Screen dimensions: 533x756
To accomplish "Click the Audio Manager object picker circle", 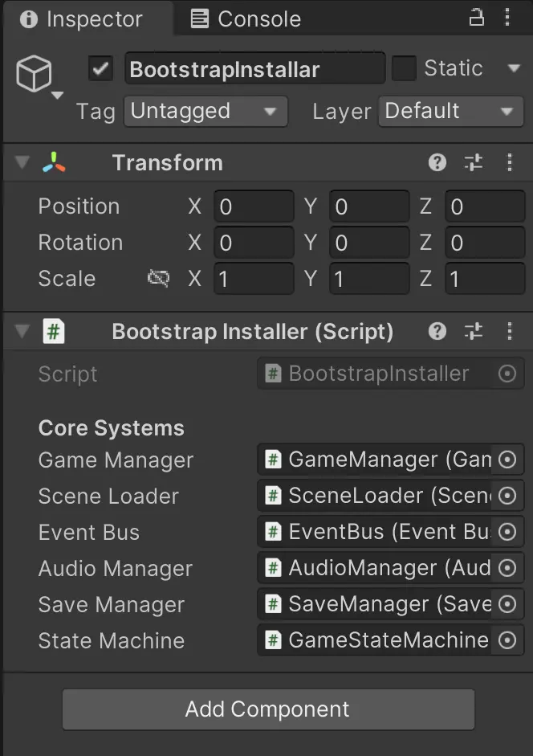I will point(507,568).
